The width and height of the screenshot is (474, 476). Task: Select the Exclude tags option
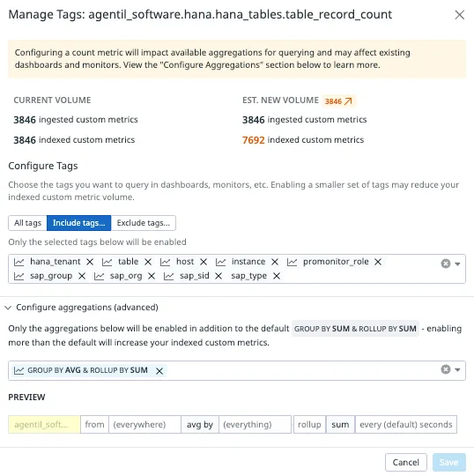(x=144, y=223)
